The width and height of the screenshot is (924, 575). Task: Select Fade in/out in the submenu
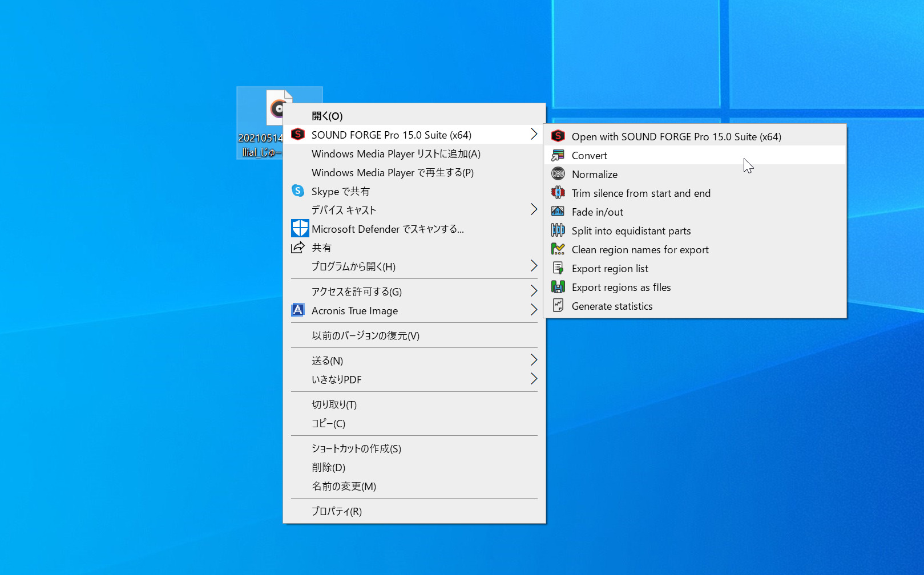695,212
